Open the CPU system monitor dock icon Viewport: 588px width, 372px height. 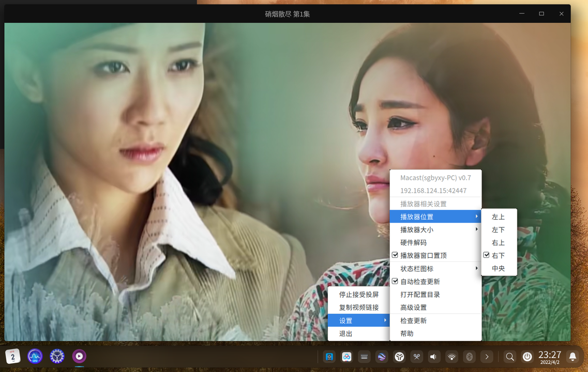[35, 357]
